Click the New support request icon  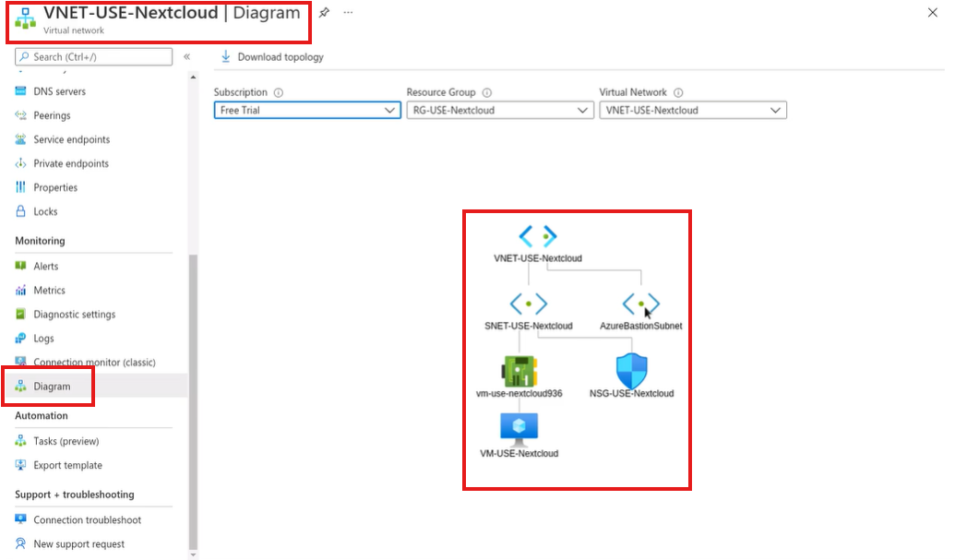pyautogui.click(x=20, y=543)
